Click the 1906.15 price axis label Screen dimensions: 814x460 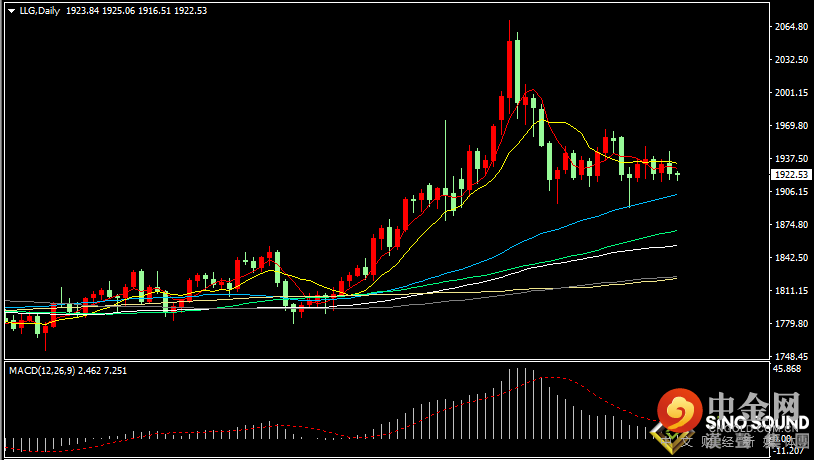click(792, 192)
